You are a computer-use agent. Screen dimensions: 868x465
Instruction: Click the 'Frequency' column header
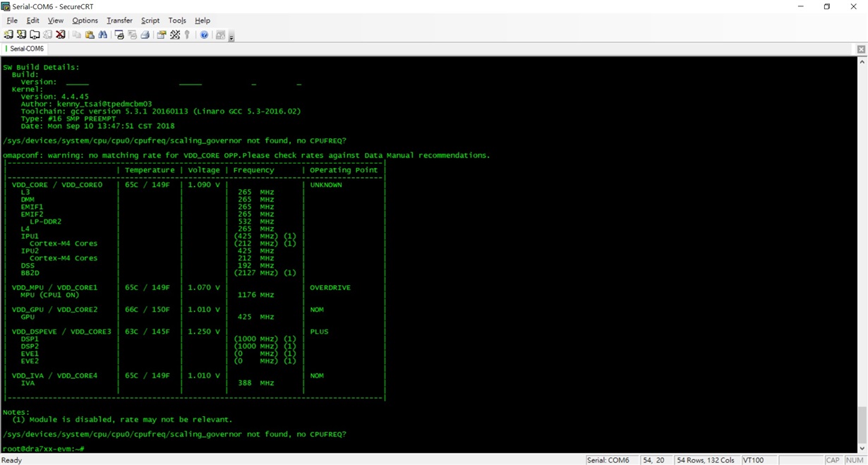[254, 170]
